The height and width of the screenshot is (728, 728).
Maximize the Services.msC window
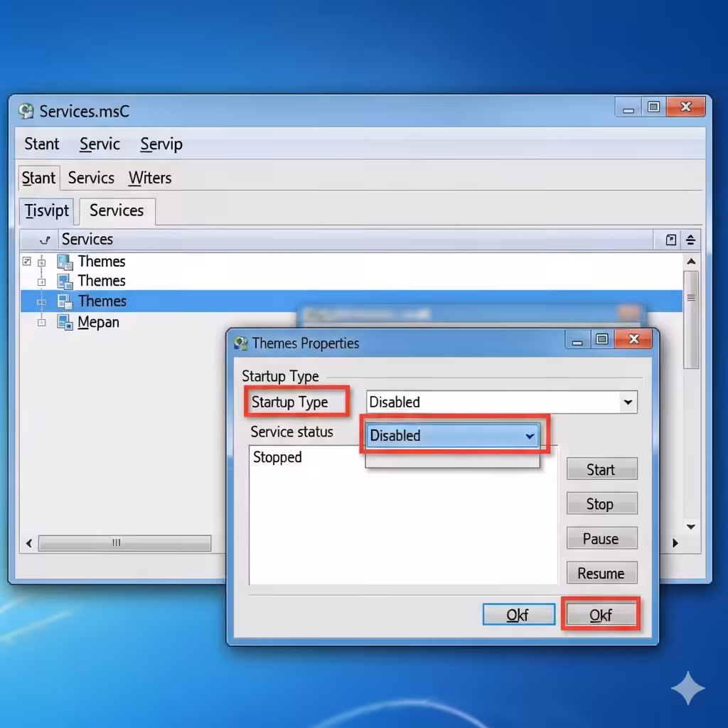pos(654,107)
